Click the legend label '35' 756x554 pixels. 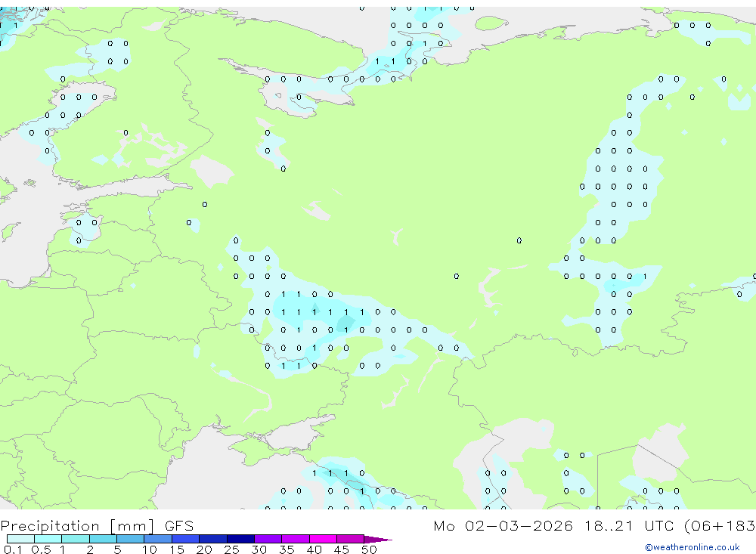[x=287, y=549]
